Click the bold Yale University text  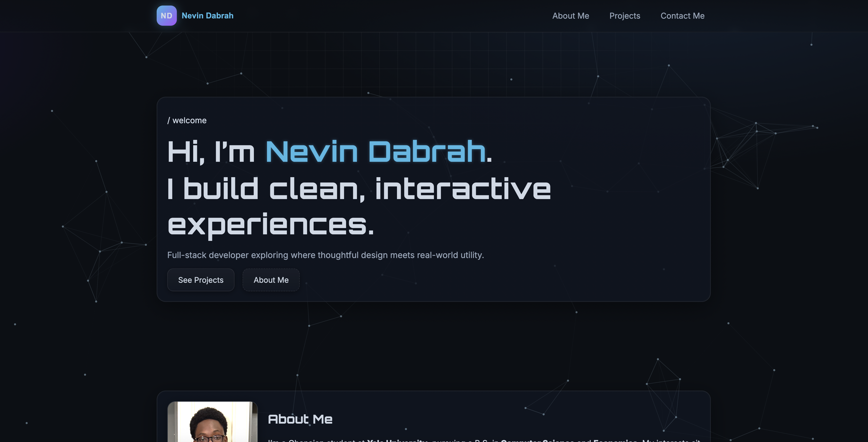(396, 441)
